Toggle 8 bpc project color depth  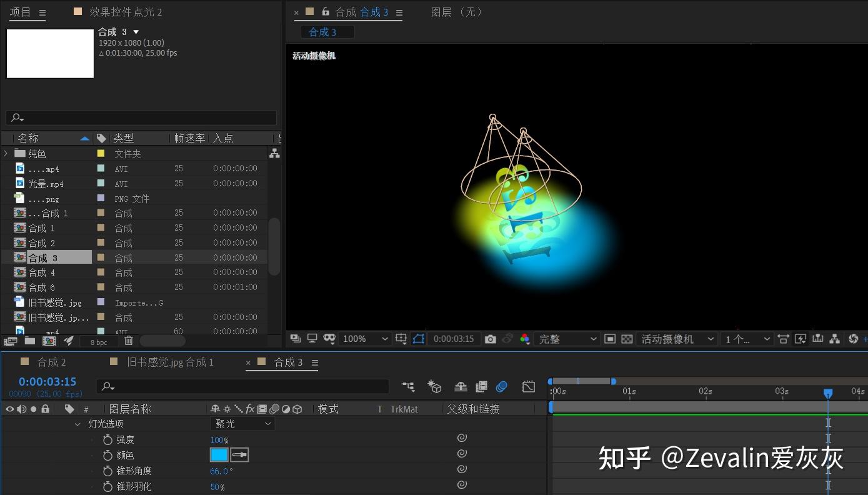(x=99, y=342)
